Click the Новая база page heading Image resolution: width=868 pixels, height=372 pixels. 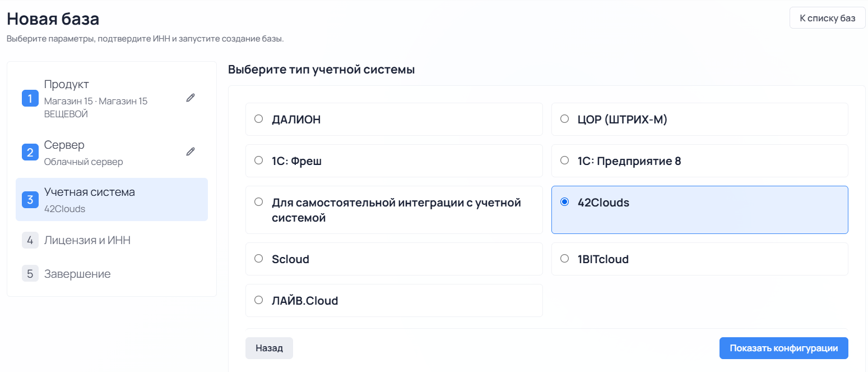[53, 19]
